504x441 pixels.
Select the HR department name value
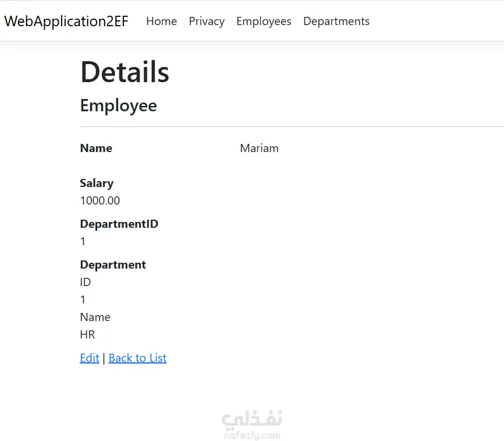coord(87,334)
